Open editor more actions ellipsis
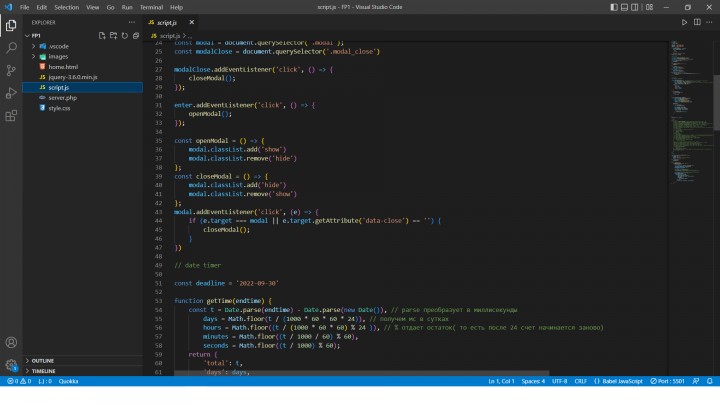Image resolution: width=720 pixels, height=405 pixels. tap(709, 22)
